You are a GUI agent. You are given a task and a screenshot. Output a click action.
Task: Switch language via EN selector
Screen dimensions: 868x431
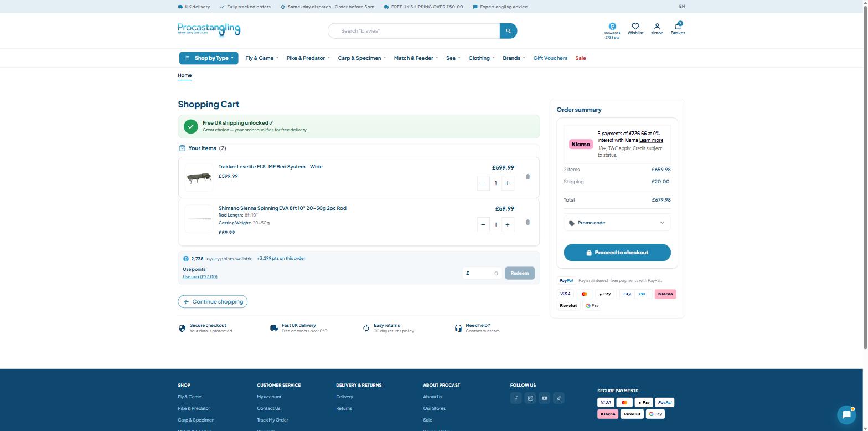[682, 7]
